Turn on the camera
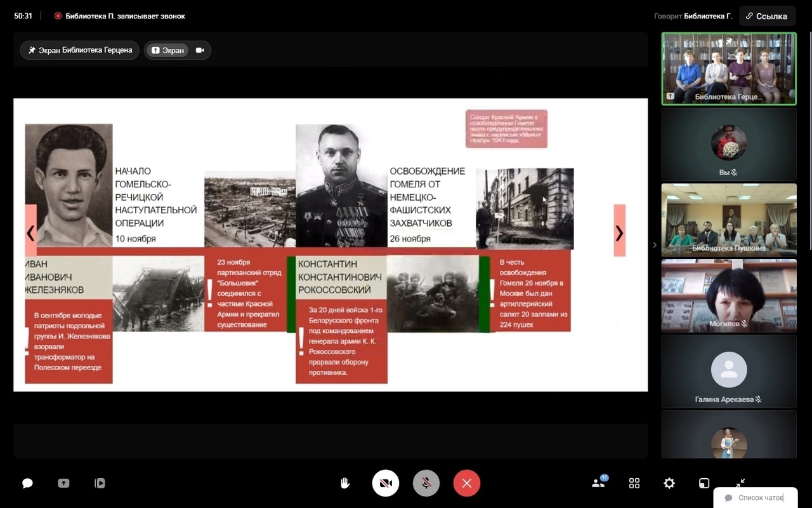This screenshot has height=508, width=812. click(x=386, y=483)
